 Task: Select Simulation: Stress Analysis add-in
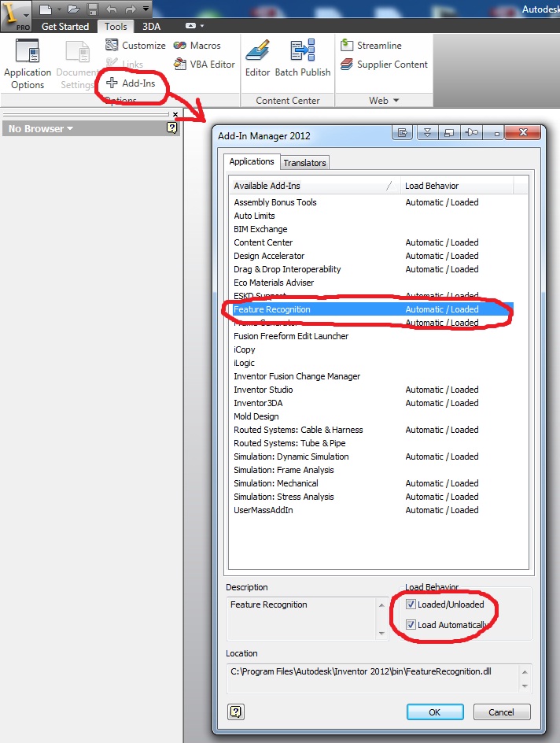373,497
